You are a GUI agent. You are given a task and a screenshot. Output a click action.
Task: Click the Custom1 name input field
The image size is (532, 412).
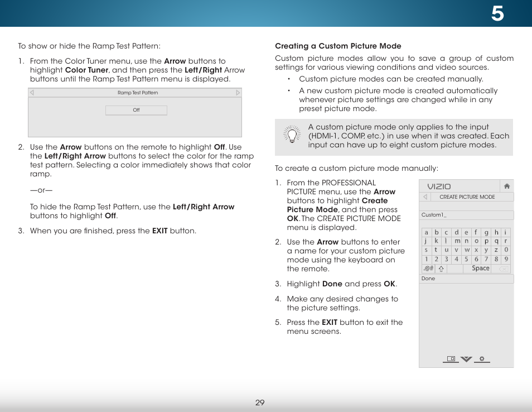[x=466, y=215]
